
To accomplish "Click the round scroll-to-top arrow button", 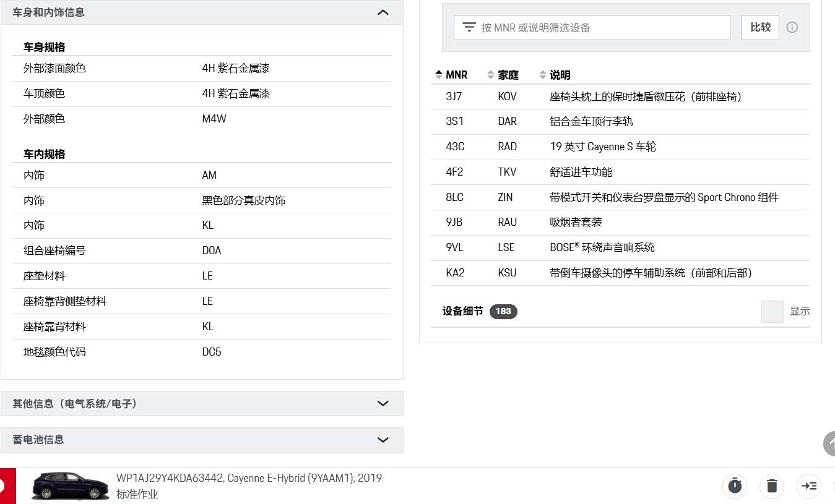I will point(829,444).
